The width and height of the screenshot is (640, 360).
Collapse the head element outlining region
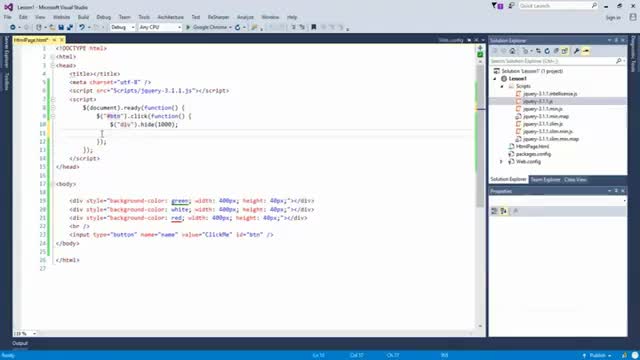[x=53, y=65]
